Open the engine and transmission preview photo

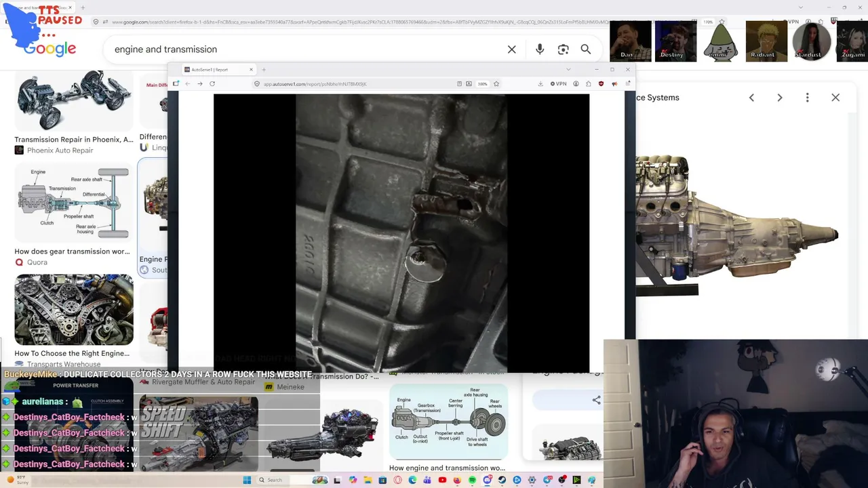(x=737, y=227)
